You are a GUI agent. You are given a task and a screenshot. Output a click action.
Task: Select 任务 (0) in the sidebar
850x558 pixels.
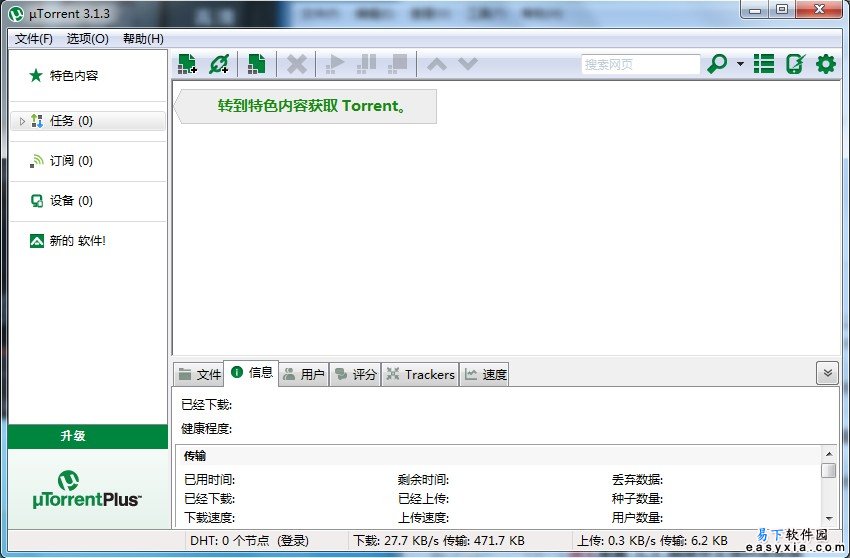pos(88,121)
